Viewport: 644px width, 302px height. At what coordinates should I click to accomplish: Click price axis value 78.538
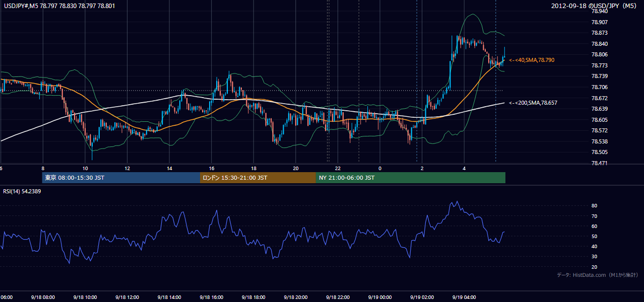pos(599,141)
